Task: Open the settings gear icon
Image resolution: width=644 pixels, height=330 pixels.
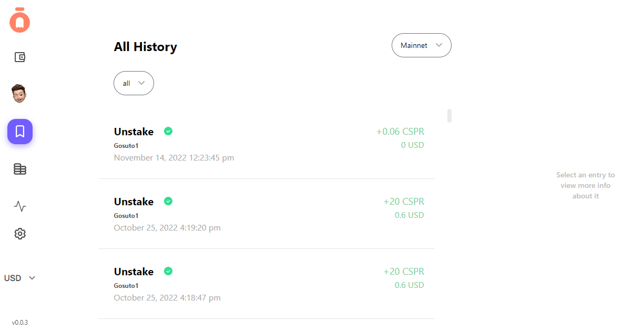Action: pyautogui.click(x=20, y=234)
